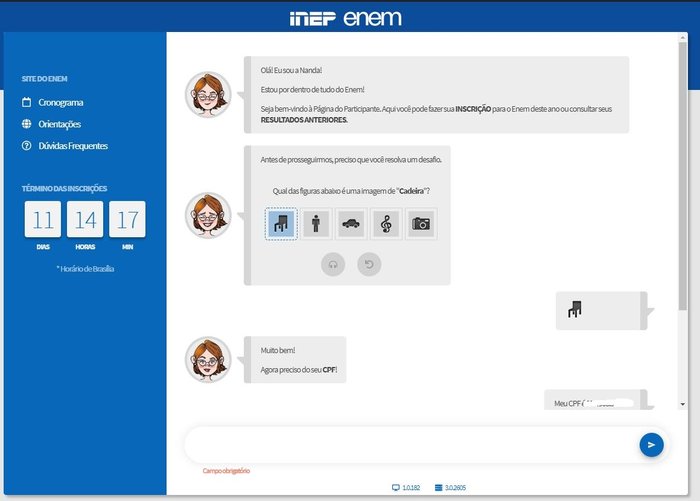
Task: Click the 'Horário de Brasília' note
Action: click(85, 269)
